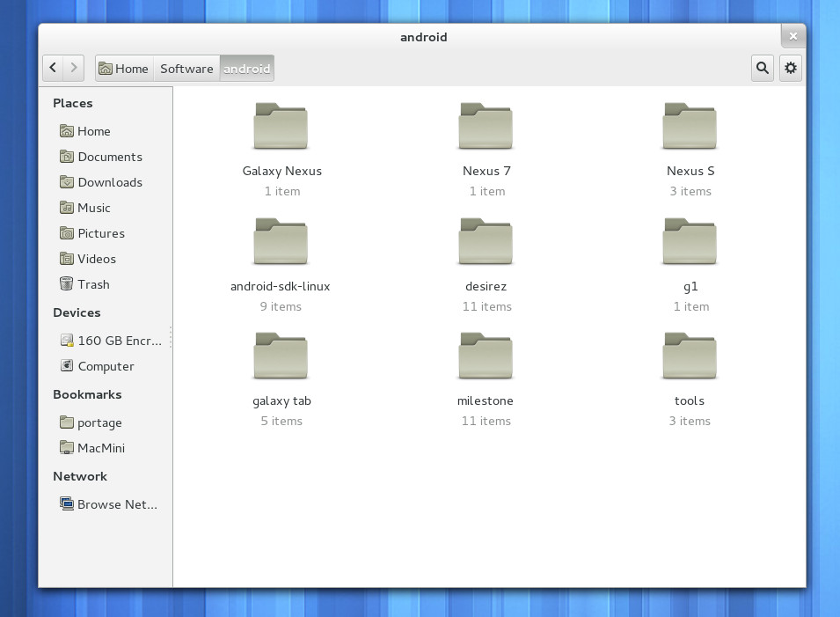Screen dimensions: 840x617
Task: Select Browse Network in the sidebar
Action: pos(106,504)
